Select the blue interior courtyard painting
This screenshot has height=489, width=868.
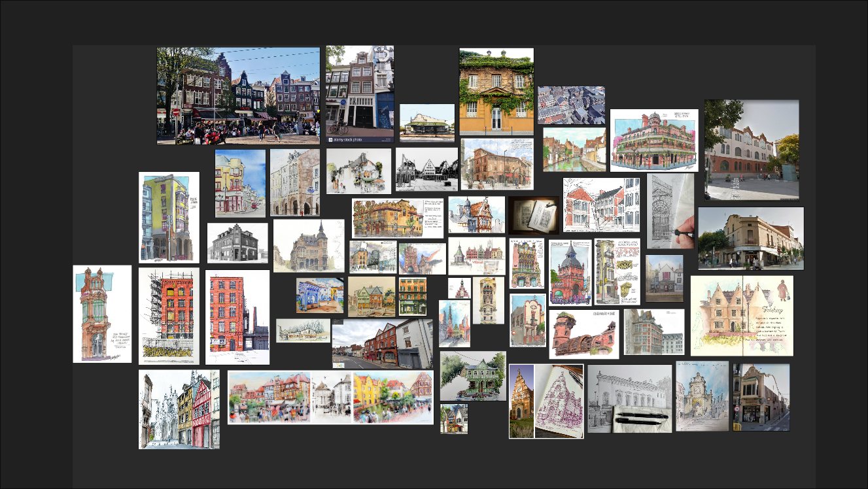(x=319, y=295)
